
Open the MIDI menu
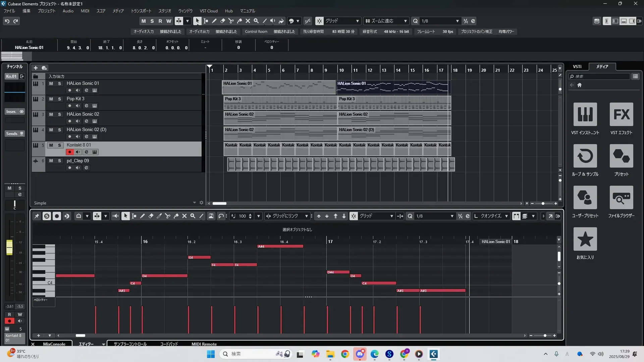tap(85, 11)
